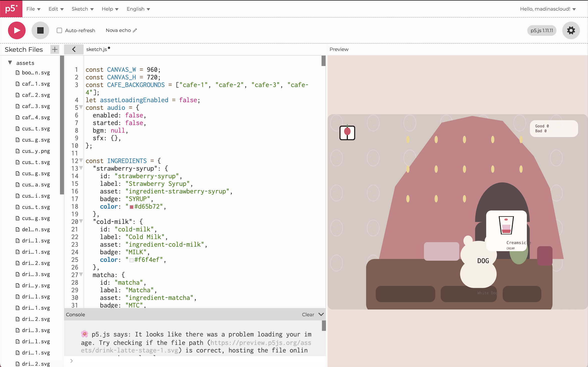Add a new sketch file with plus icon

[x=55, y=49]
